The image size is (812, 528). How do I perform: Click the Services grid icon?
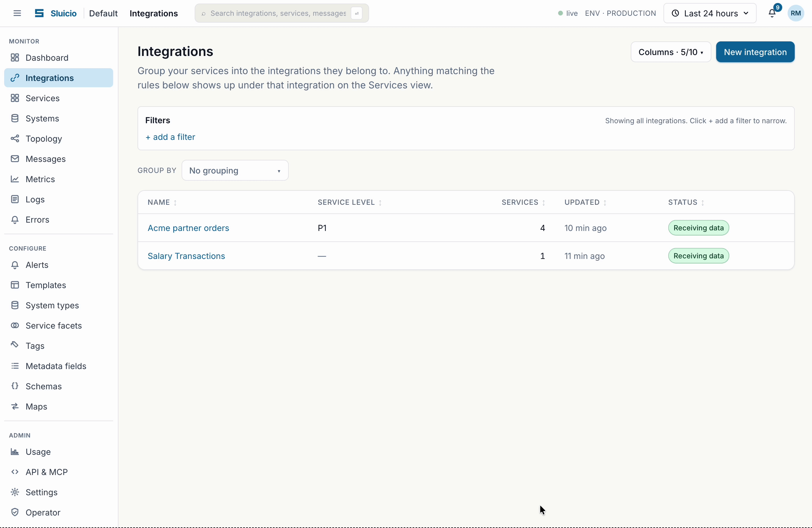[x=15, y=98]
